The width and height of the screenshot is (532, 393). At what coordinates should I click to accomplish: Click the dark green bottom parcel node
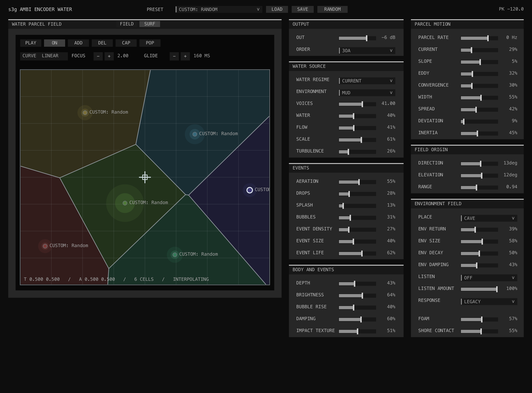click(x=175, y=255)
